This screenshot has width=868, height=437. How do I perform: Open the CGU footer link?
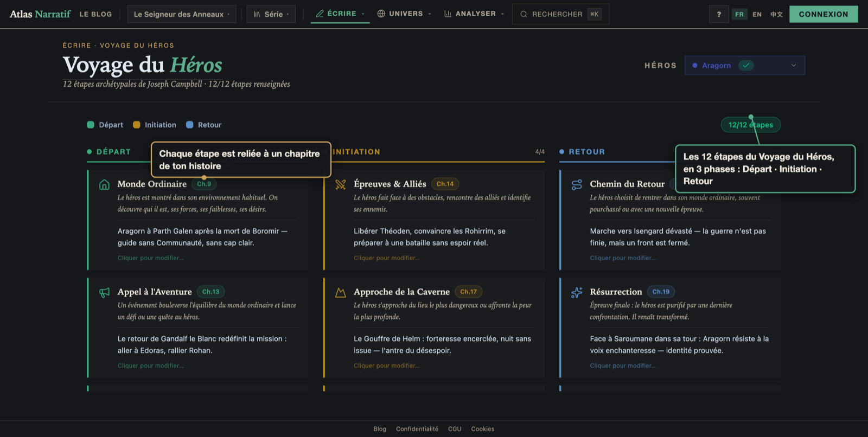pyautogui.click(x=455, y=429)
